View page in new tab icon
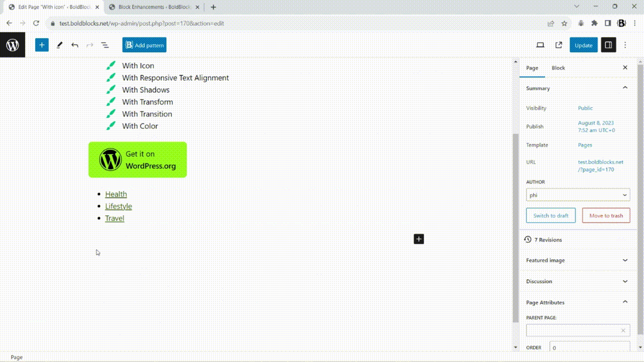 tap(558, 45)
